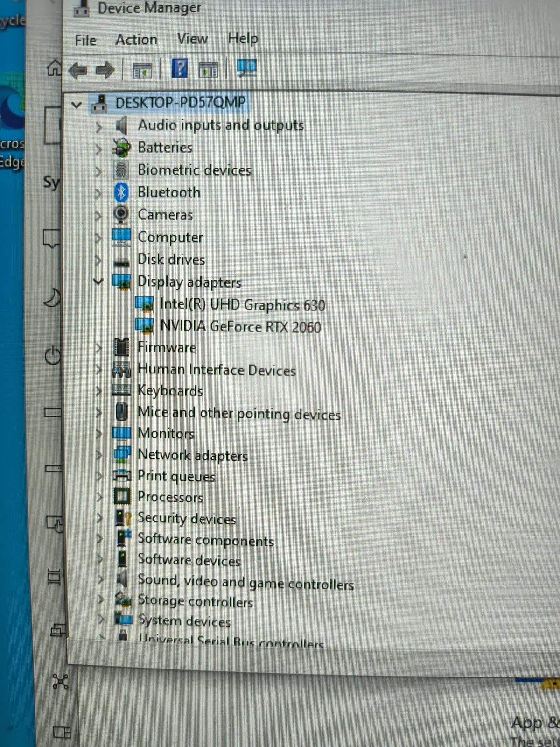Click the Home icon in Settings window
This screenshot has width=560, height=747.
click(54, 68)
